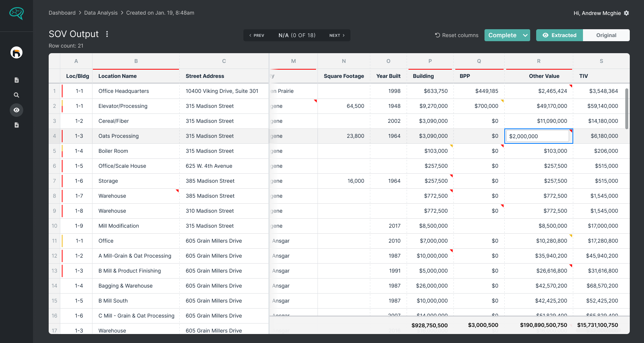
Task: Select the eye view icon in sidebar
Action: (16, 110)
